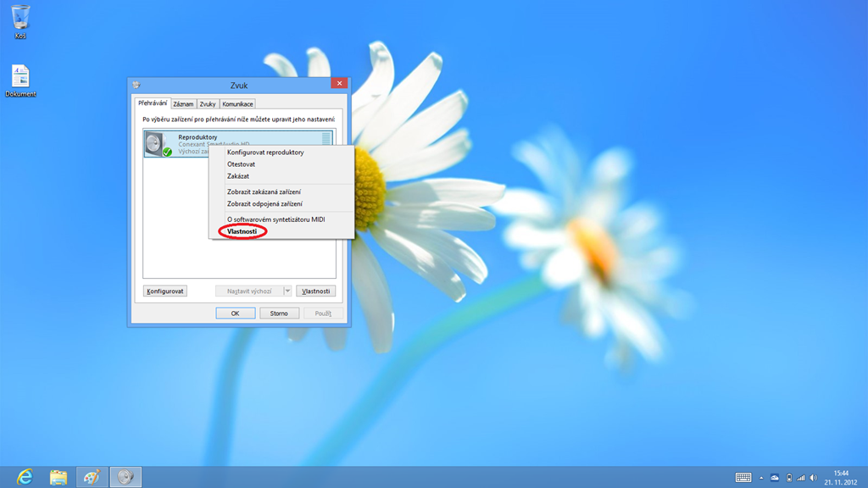Click the Reproduktory speaker device icon
Screen dimensions: 868x488
[x=157, y=144]
